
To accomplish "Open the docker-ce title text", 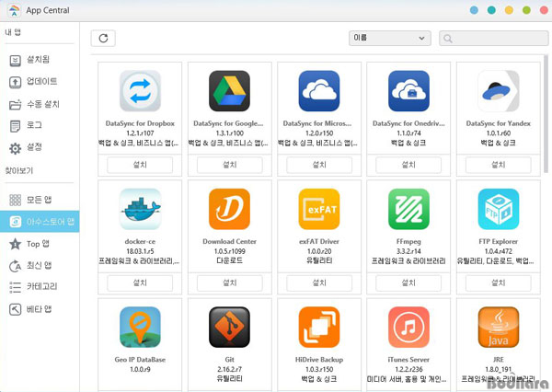I will (x=140, y=242).
